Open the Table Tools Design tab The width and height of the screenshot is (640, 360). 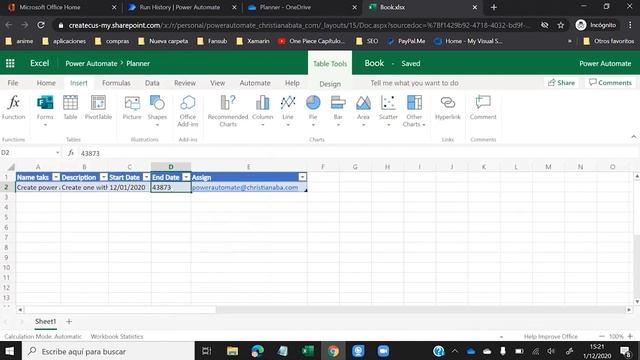click(x=330, y=84)
